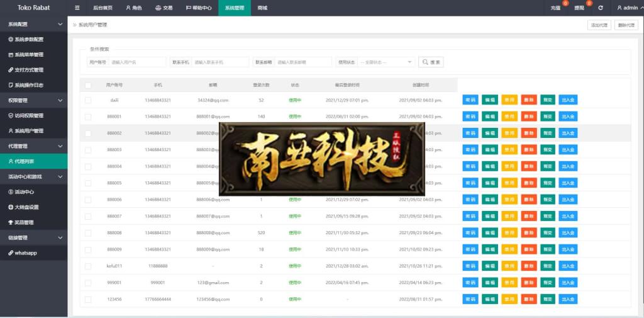Select the 系统管理 top tab
Viewport: 644px width, 318px height.
(235, 8)
